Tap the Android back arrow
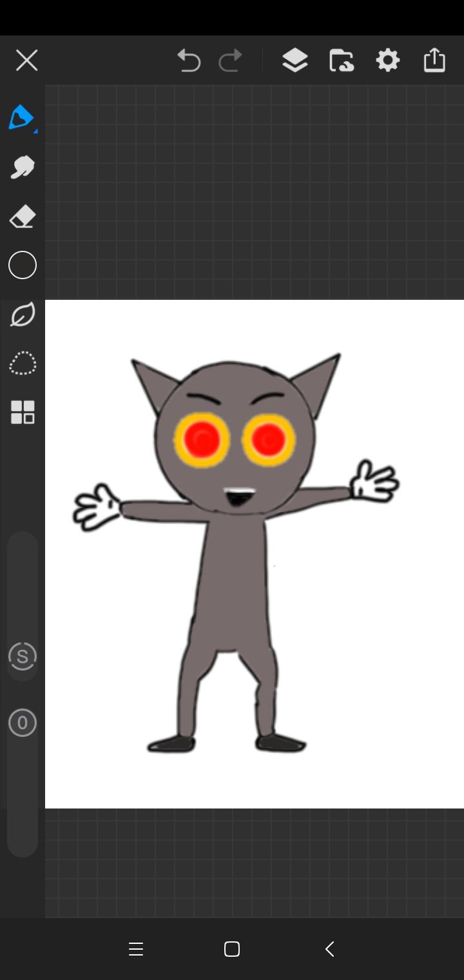Screen dimensions: 464x980 coord(329,949)
